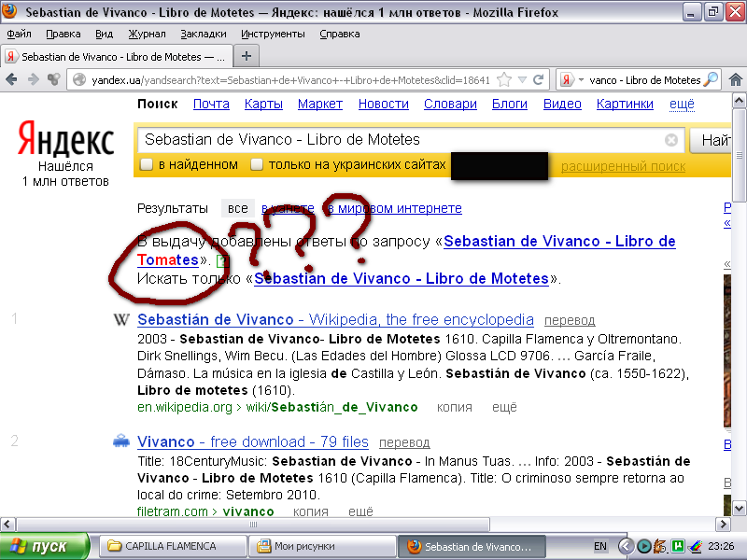Click the Yandex logo

(x=65, y=138)
